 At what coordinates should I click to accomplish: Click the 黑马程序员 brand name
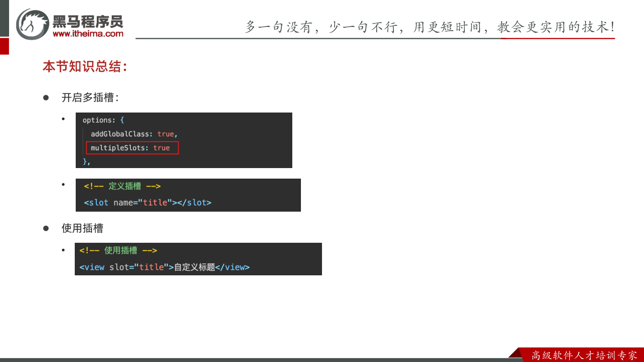pyautogui.click(x=88, y=21)
